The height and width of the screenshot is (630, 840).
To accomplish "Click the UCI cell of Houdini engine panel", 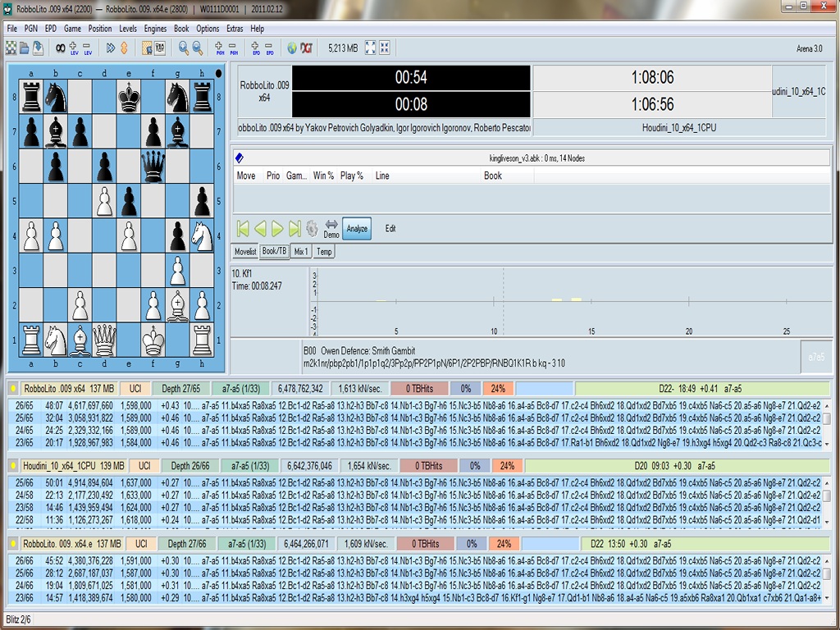I will click(144, 466).
